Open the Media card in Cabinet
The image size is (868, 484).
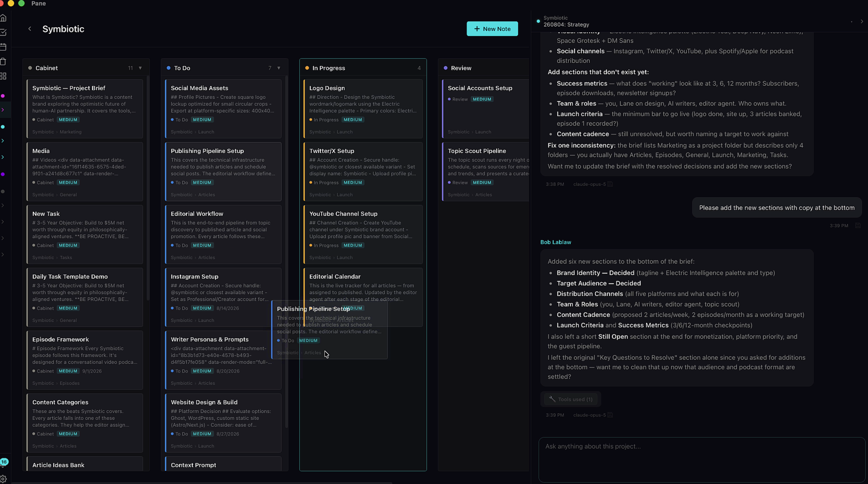click(85, 171)
